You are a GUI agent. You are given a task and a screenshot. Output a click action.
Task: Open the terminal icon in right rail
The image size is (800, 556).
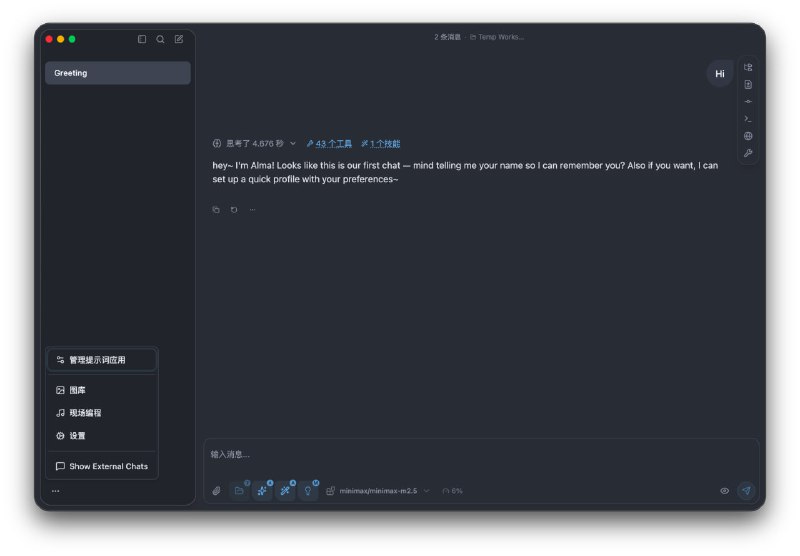click(x=748, y=119)
